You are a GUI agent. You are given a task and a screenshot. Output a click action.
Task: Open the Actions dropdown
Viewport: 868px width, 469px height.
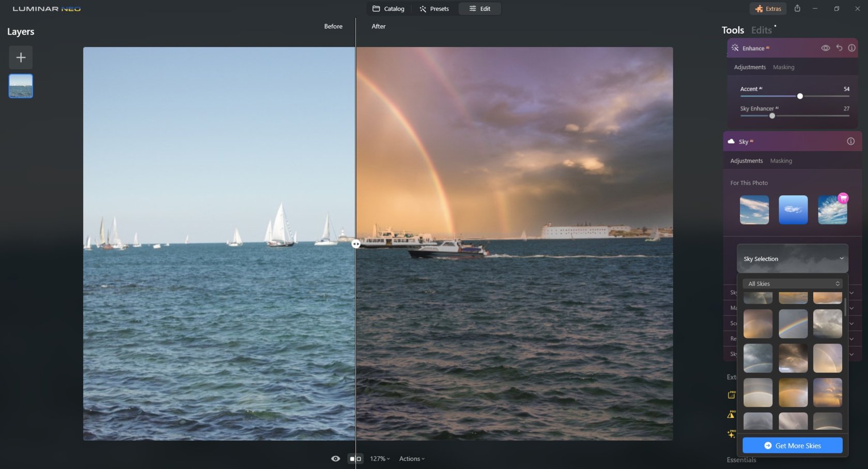[411, 458]
